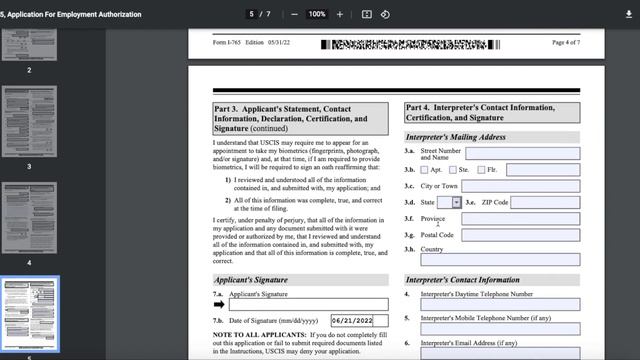640x360 pixels.
Task: Click the 'Form I-765 Edition 05/31/22' footer text
Action: tap(251, 42)
